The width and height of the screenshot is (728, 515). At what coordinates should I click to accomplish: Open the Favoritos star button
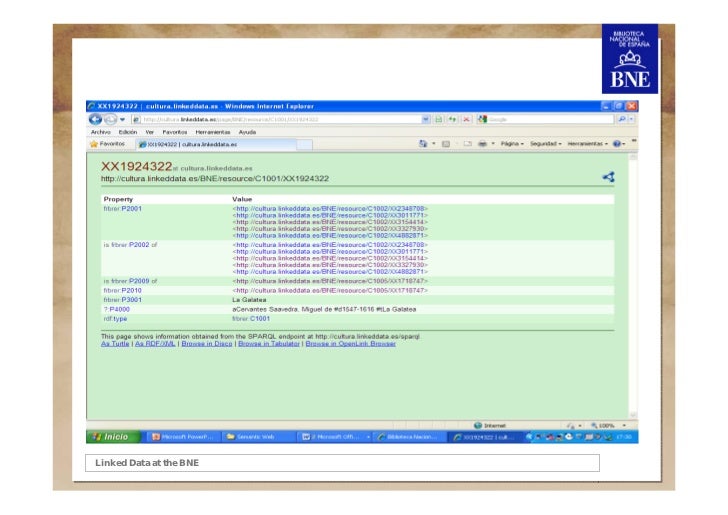tap(106, 144)
